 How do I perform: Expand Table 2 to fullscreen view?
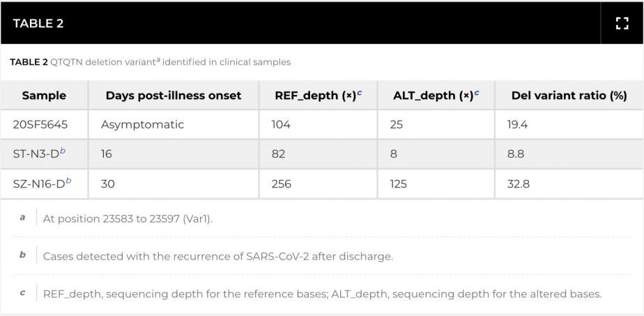pos(622,23)
